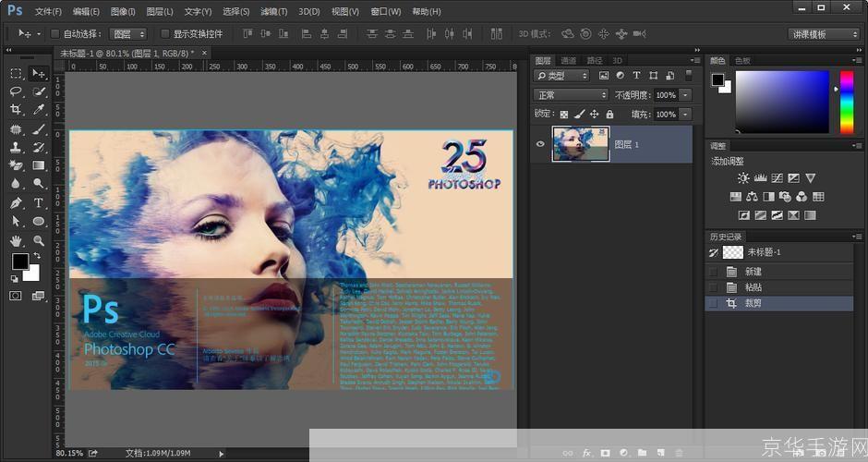Click the hue spectrum slider in the color panel
The width and height of the screenshot is (868, 462).
(847, 102)
